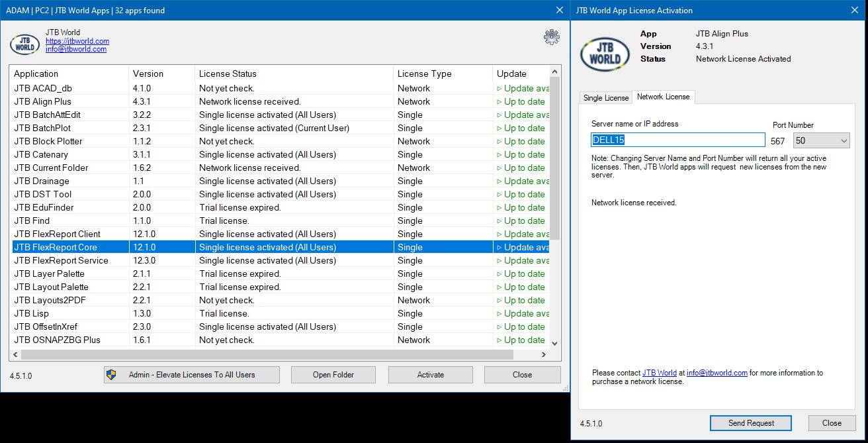
Task: Open the settings gear icon
Action: 551,37
